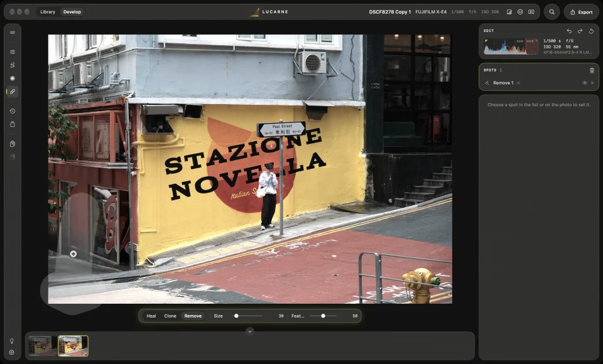
Task: Open search with magnifier button
Action: tap(552, 12)
